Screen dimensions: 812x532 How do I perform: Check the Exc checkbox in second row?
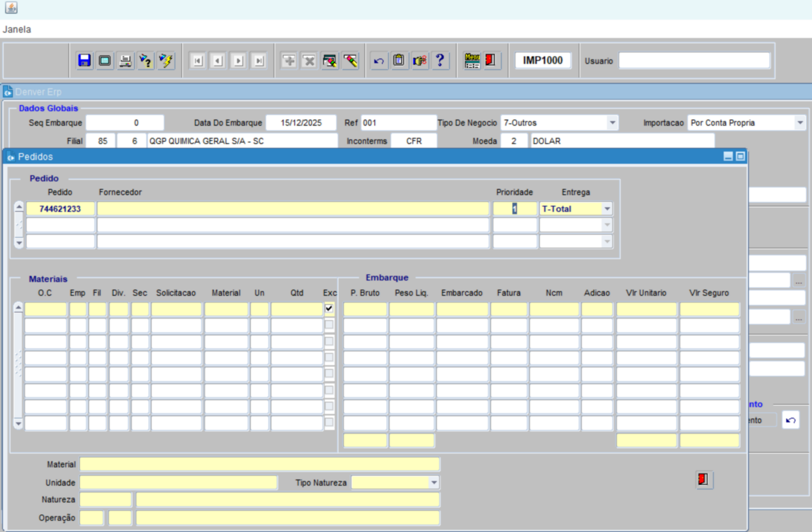click(329, 325)
